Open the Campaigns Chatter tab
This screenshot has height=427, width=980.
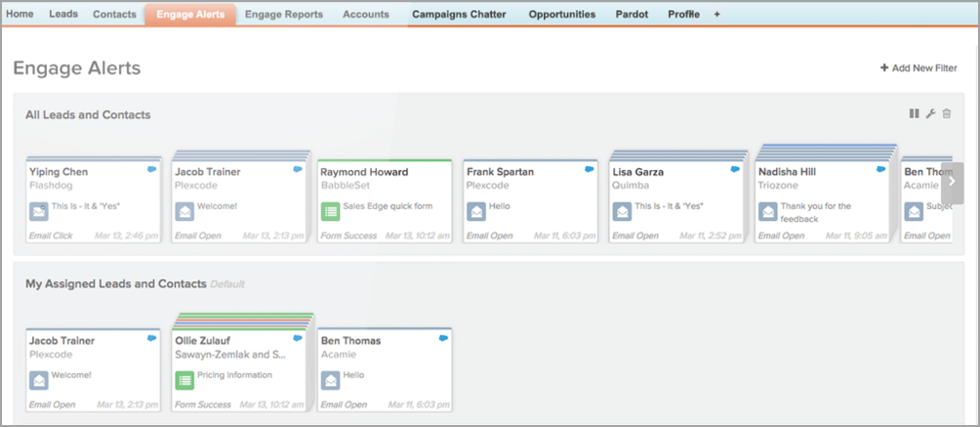pyautogui.click(x=459, y=15)
